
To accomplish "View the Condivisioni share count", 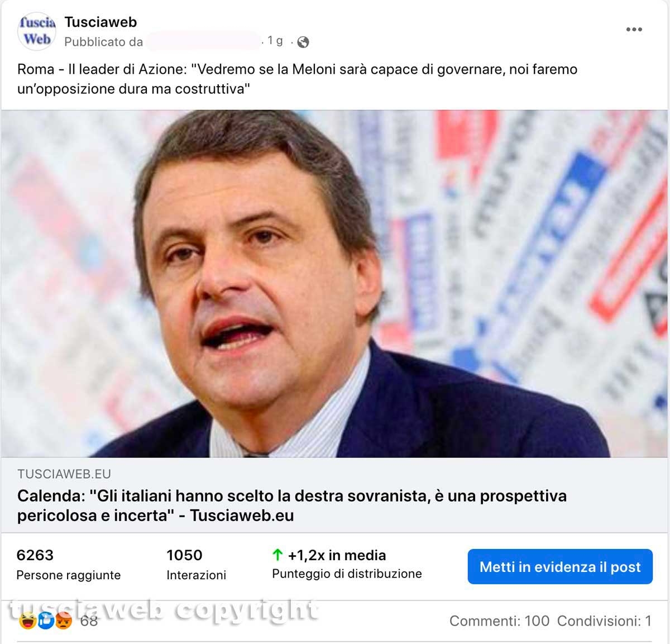I will coord(604,621).
